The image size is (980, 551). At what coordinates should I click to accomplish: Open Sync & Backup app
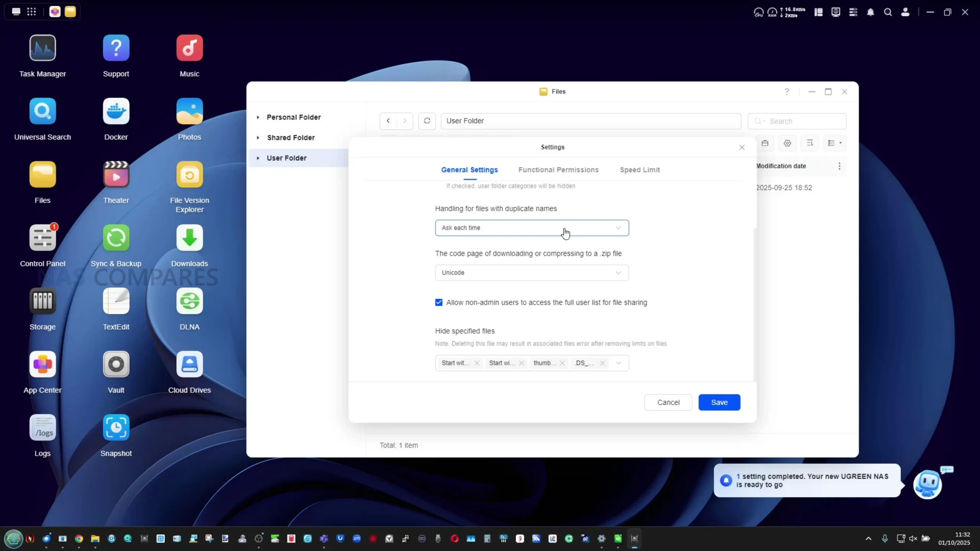click(116, 238)
